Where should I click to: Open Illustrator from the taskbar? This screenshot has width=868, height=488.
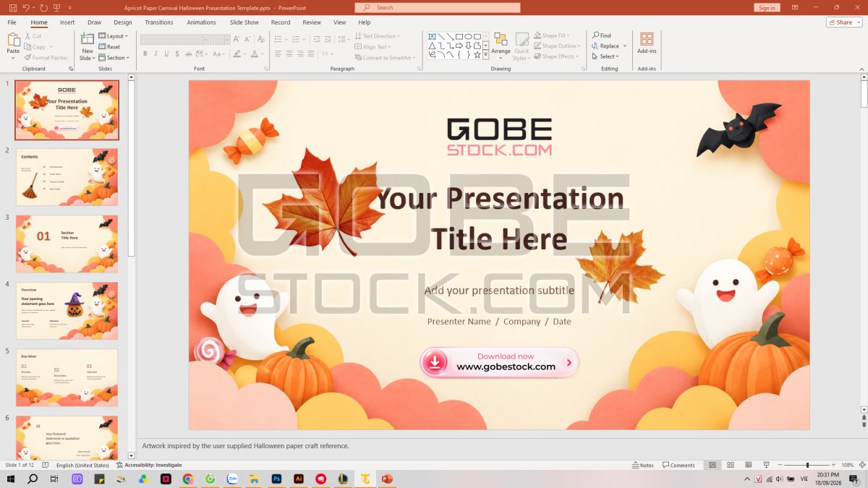[x=298, y=479]
